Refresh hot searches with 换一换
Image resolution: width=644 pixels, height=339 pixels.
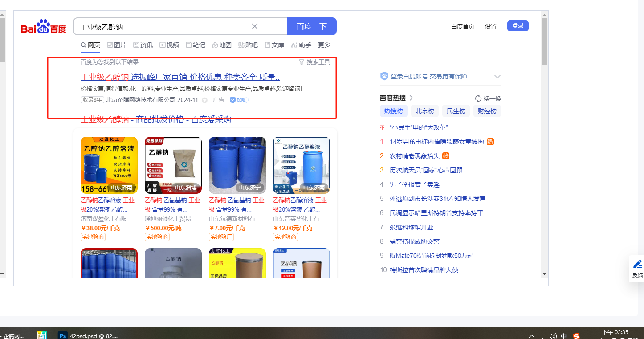point(488,98)
